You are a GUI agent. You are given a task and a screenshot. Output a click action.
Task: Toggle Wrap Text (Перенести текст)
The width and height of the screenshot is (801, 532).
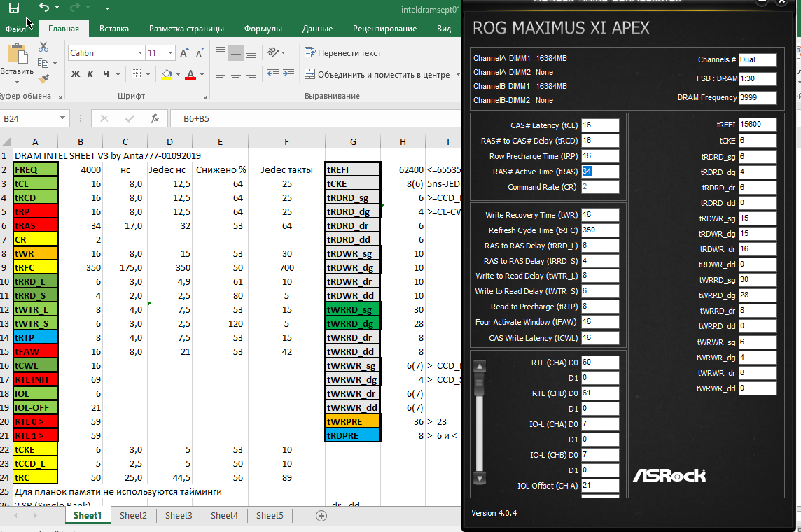pyautogui.click(x=342, y=52)
